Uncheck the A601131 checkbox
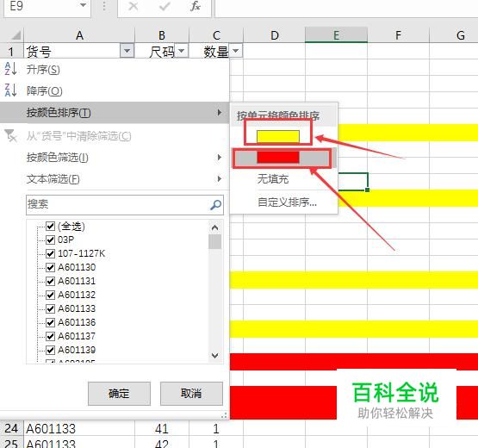Screen dimensions: 478x448 click(x=50, y=281)
